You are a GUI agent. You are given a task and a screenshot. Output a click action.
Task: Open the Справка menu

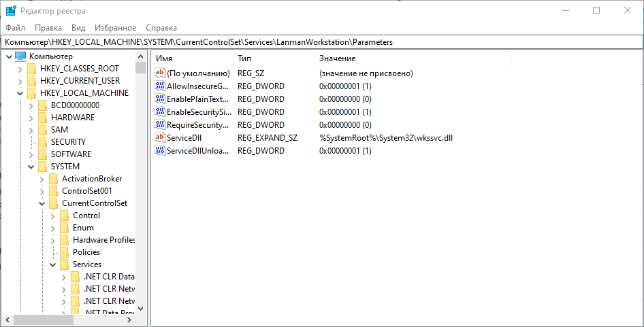(x=161, y=28)
